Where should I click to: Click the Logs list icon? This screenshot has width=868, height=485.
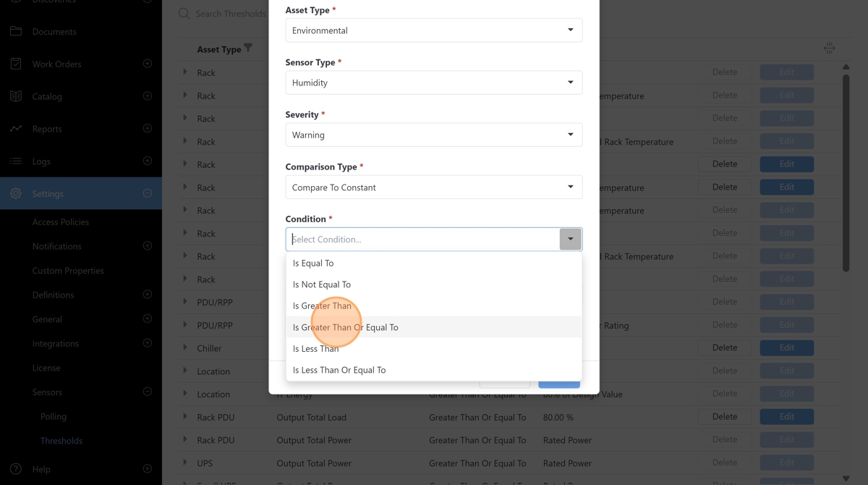16,161
